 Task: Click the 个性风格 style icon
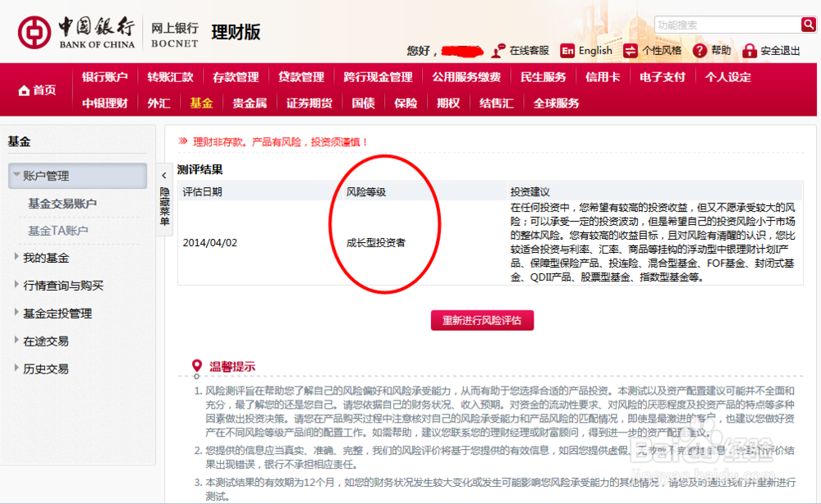pyautogui.click(x=631, y=50)
